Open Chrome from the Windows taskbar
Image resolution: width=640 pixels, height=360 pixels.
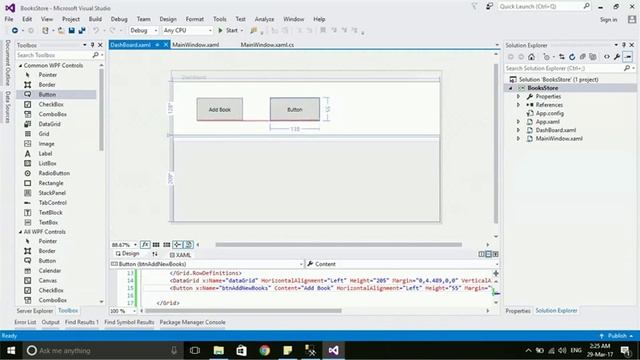[x=264, y=350]
